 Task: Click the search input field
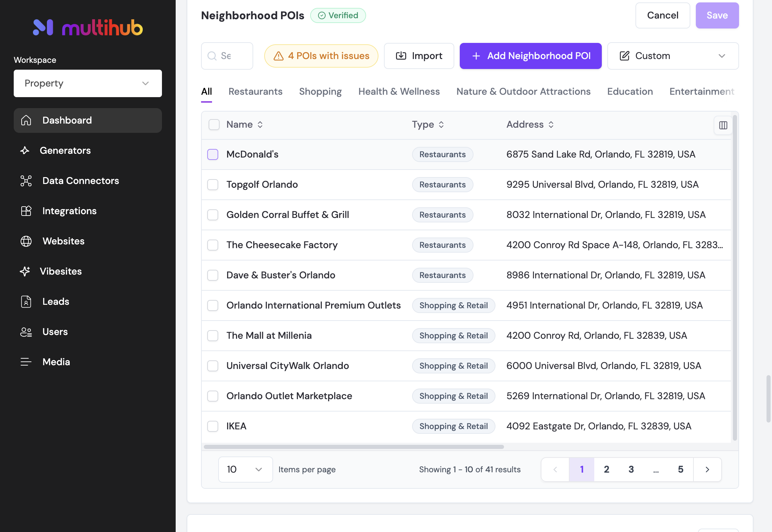point(227,56)
